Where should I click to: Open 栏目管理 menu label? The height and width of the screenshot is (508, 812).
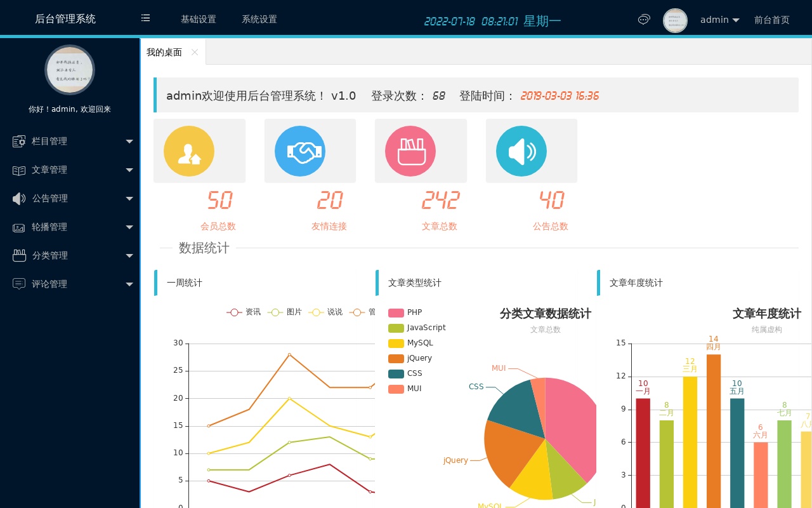(x=49, y=141)
